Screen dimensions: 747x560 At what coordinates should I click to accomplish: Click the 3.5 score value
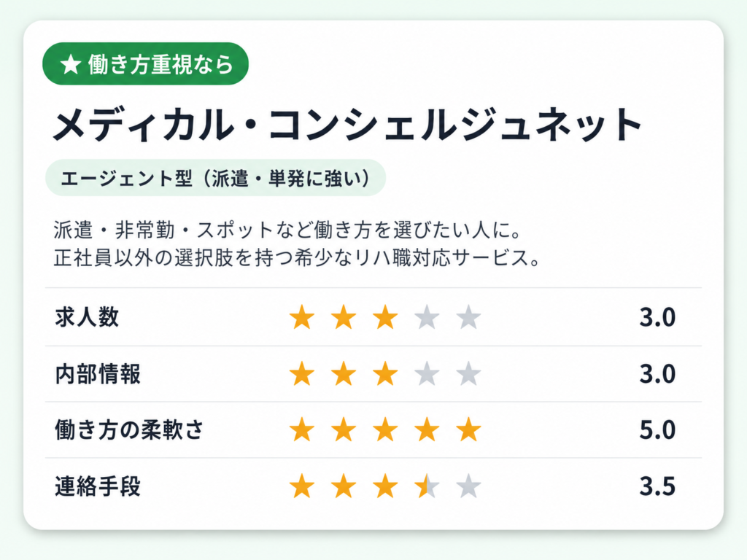pos(657,486)
